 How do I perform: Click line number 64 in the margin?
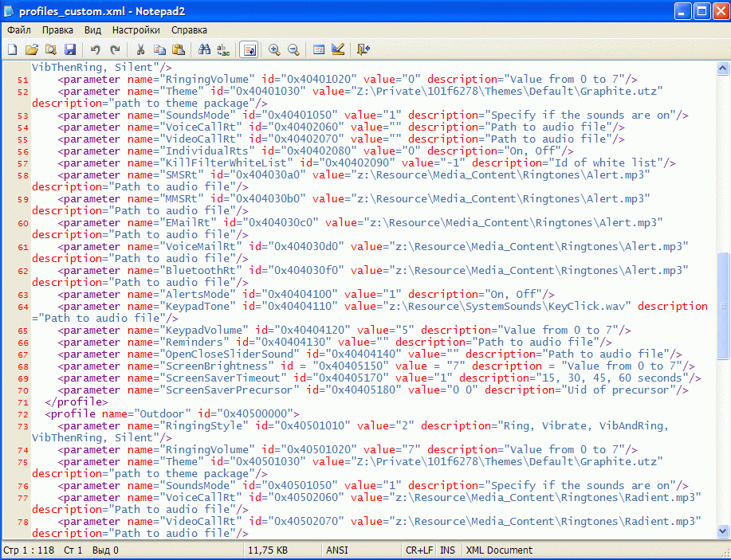(x=23, y=307)
